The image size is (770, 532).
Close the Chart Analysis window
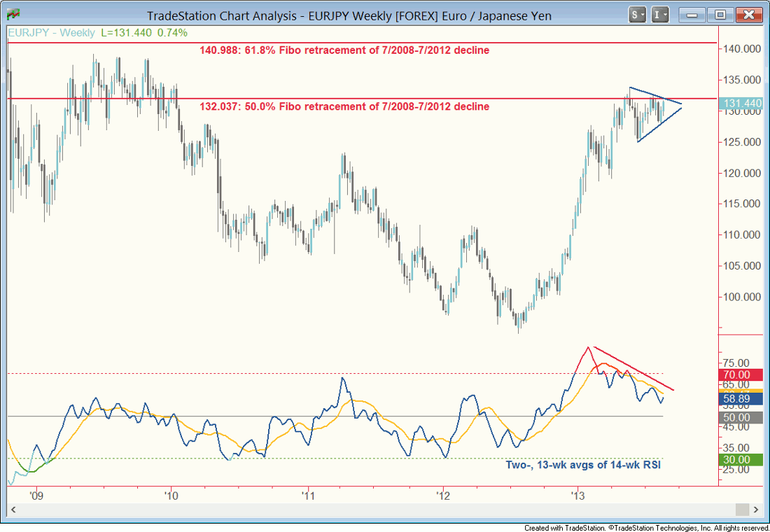click(748, 15)
